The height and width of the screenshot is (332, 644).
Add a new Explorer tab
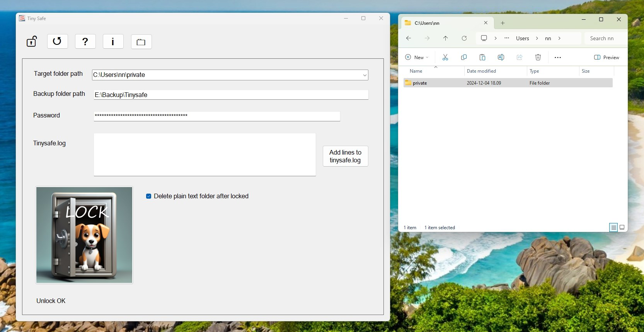tap(503, 23)
